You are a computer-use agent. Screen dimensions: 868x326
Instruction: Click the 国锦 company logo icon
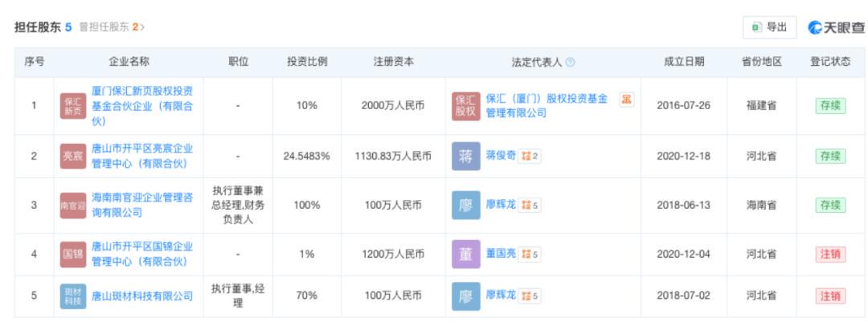tap(72, 254)
